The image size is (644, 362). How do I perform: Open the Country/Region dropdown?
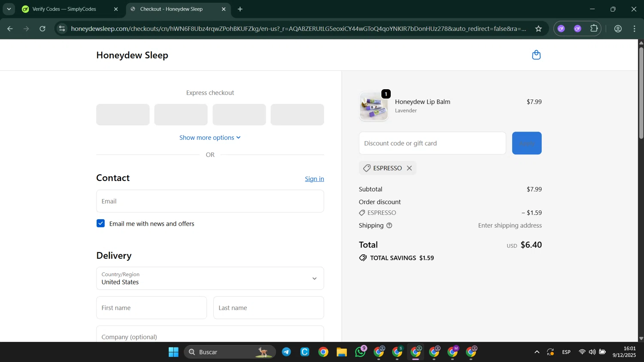coord(210,278)
